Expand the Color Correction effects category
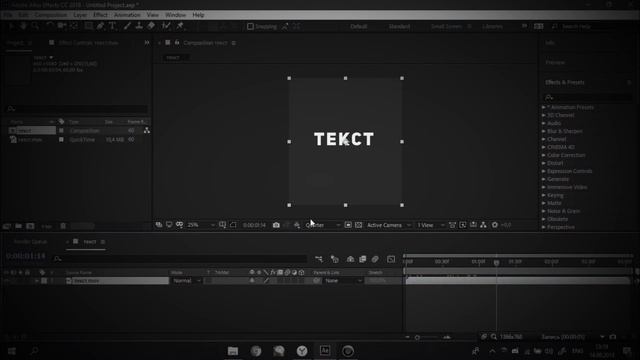 (544, 156)
